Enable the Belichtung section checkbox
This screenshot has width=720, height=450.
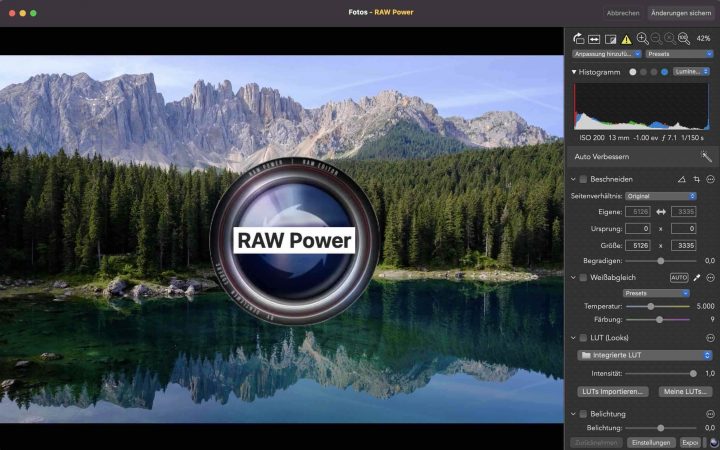point(583,414)
